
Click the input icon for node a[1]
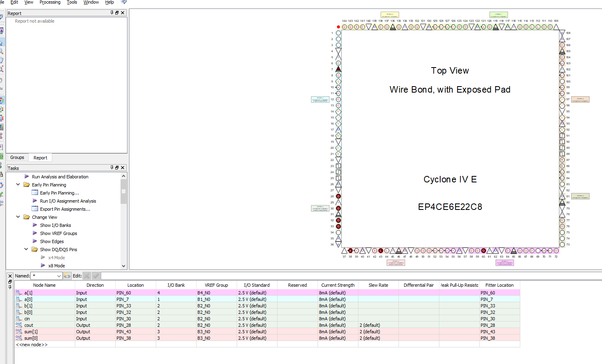[x=19, y=292]
